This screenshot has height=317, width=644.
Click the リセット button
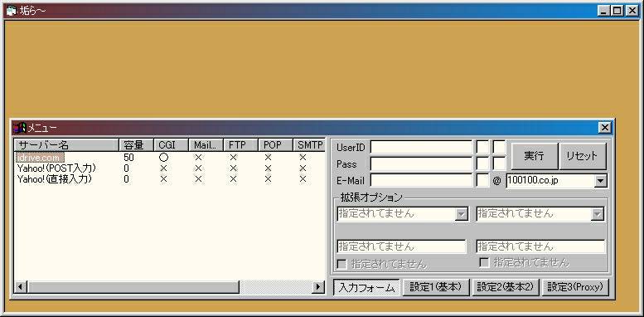click(582, 156)
